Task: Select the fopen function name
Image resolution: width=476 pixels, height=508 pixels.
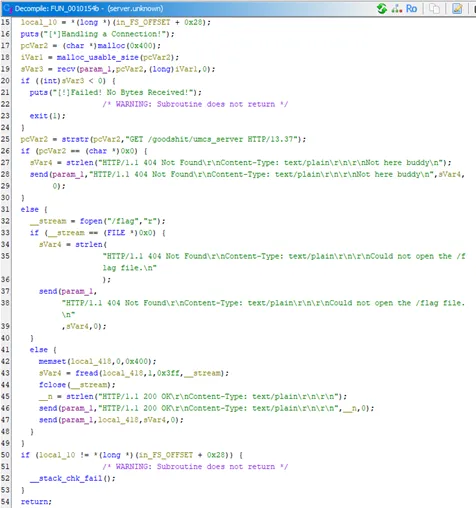Action: coord(91,221)
